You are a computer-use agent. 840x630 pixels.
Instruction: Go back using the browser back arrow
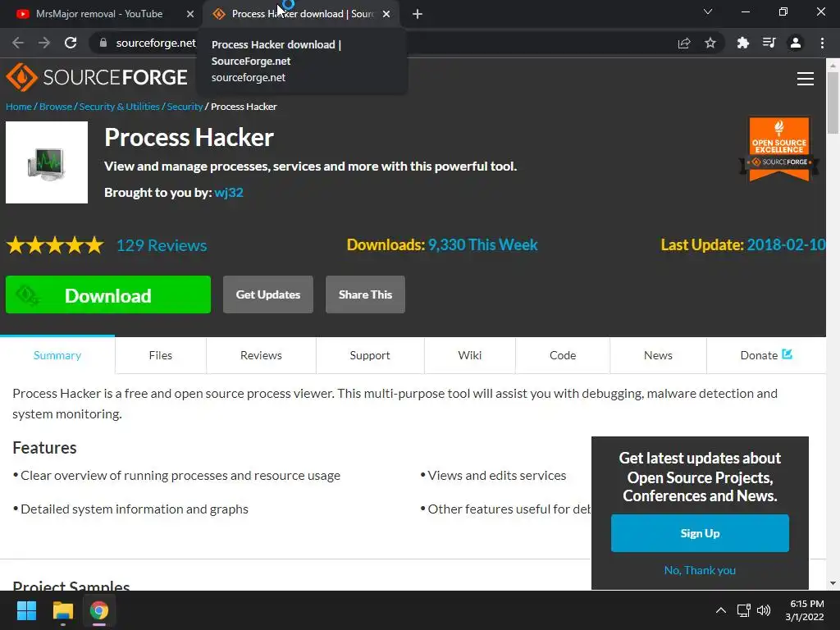point(18,43)
